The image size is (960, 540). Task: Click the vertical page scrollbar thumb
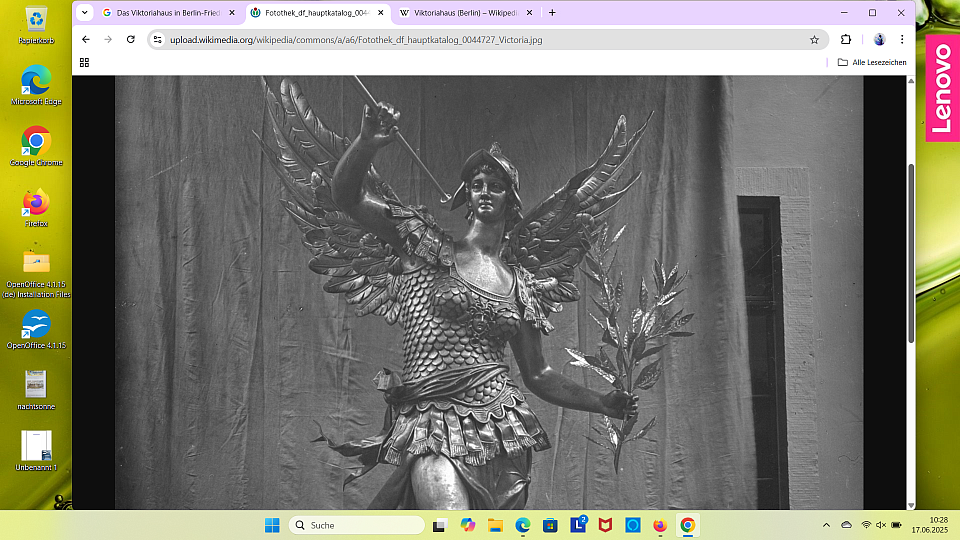(911, 253)
